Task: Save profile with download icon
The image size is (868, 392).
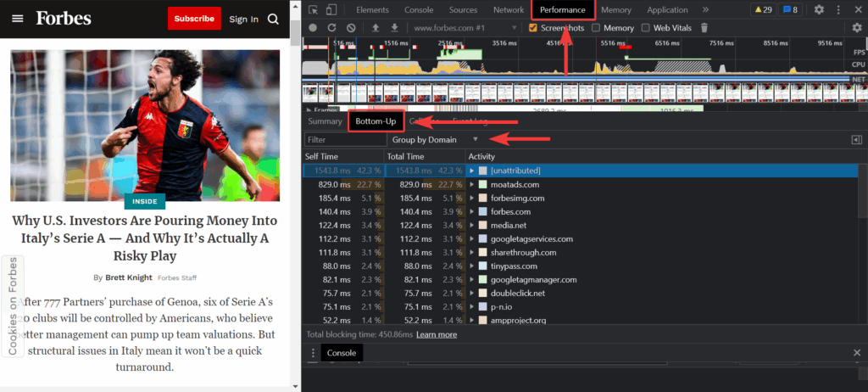Action: tap(394, 28)
